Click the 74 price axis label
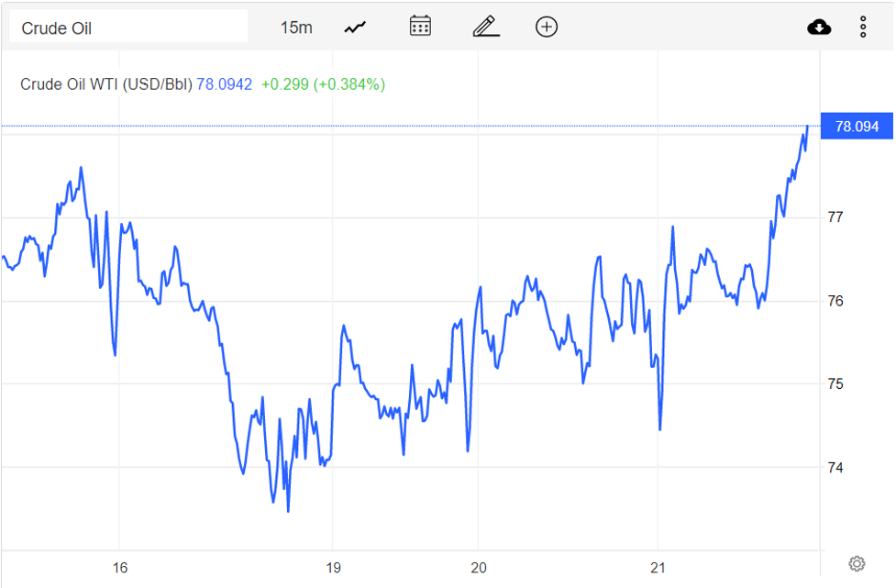This screenshot has width=896, height=588. click(x=835, y=468)
